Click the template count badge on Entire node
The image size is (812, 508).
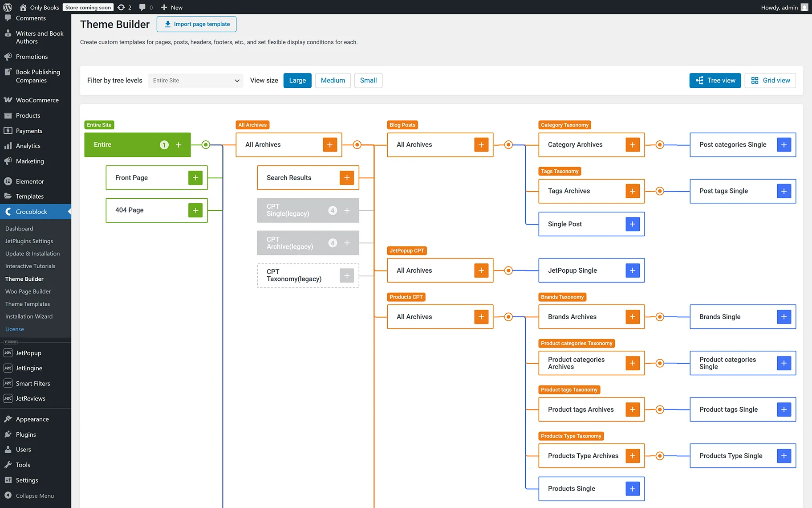164,145
